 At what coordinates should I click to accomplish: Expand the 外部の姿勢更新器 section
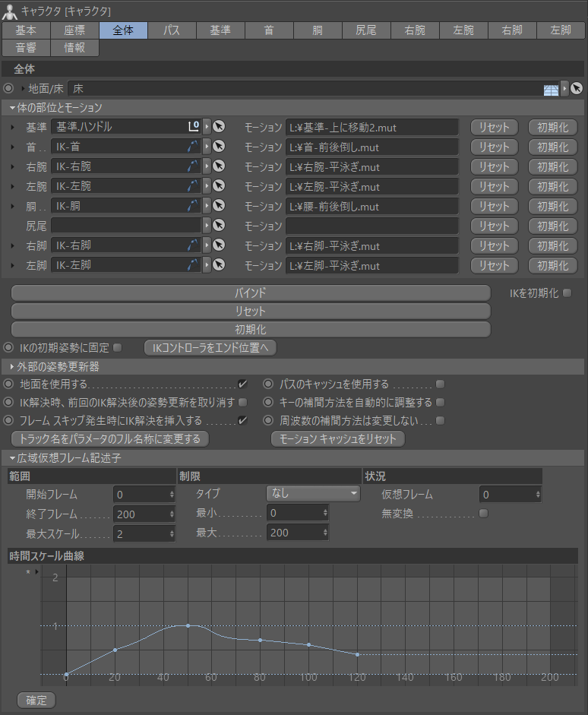click(13, 367)
